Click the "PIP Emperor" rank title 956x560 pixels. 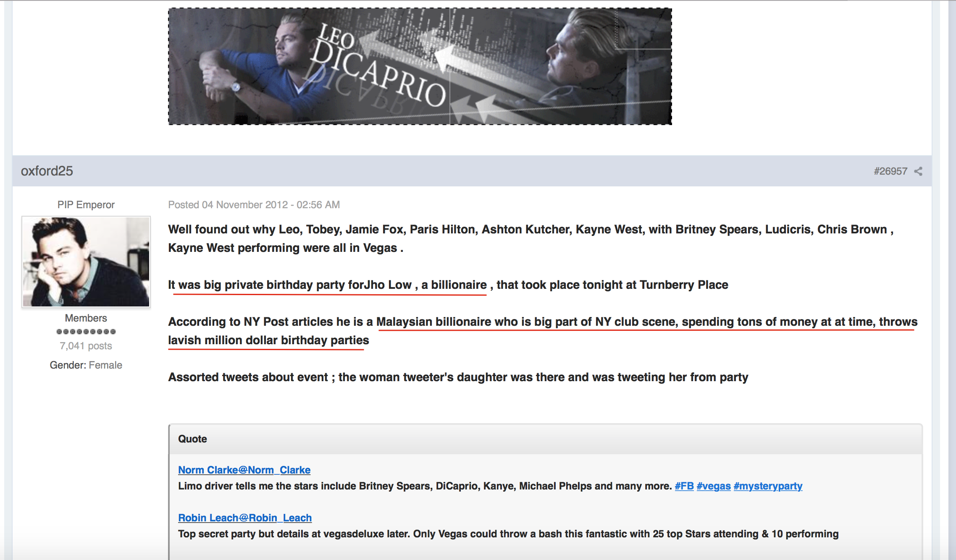tap(86, 204)
